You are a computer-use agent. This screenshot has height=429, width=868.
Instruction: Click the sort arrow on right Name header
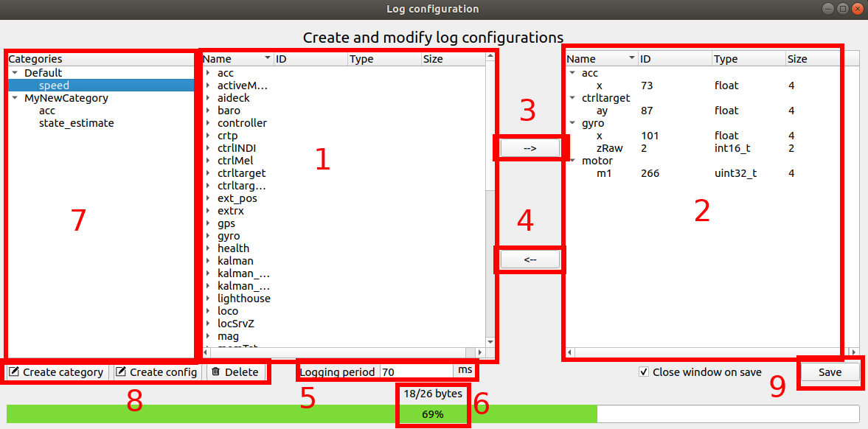[632, 57]
